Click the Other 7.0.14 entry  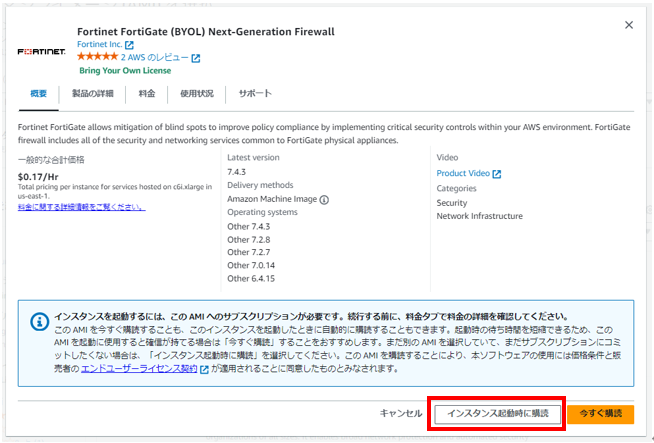click(x=251, y=265)
